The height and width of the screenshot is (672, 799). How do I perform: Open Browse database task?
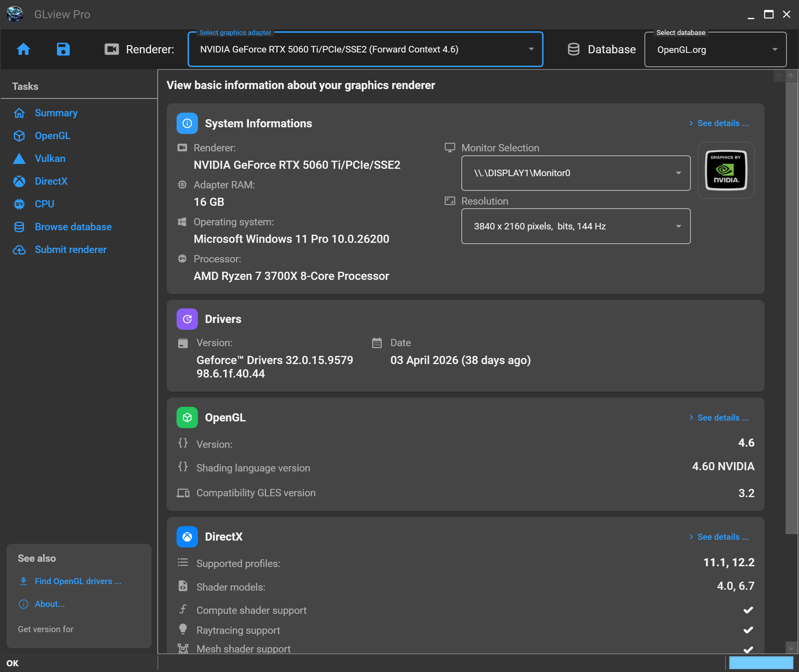[73, 227]
